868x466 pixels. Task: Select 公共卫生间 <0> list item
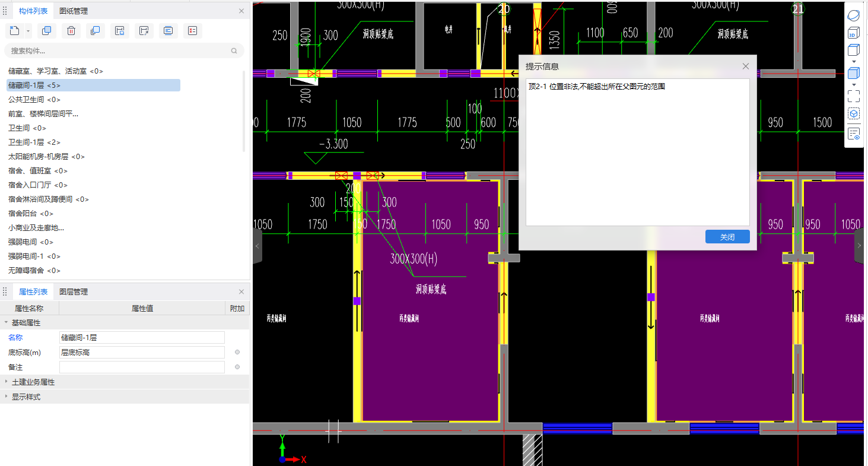tap(34, 100)
